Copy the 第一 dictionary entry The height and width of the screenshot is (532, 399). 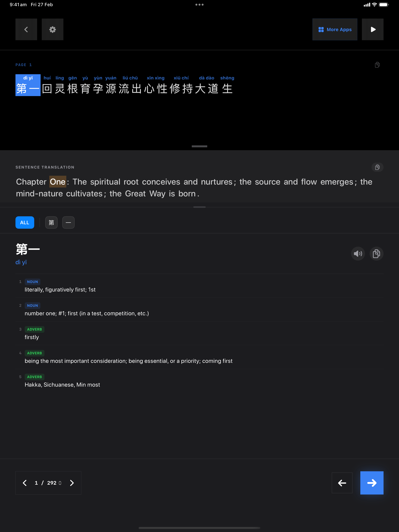[x=376, y=253]
